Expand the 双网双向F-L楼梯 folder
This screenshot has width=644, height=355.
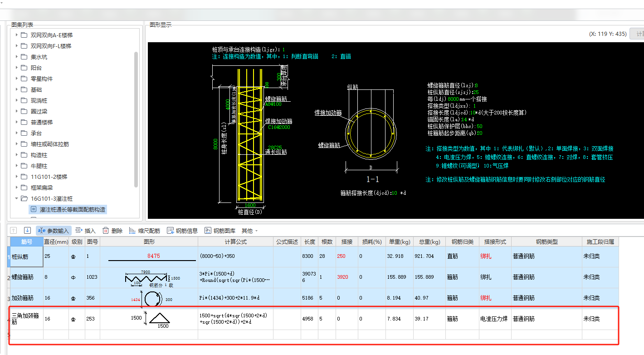coord(17,46)
